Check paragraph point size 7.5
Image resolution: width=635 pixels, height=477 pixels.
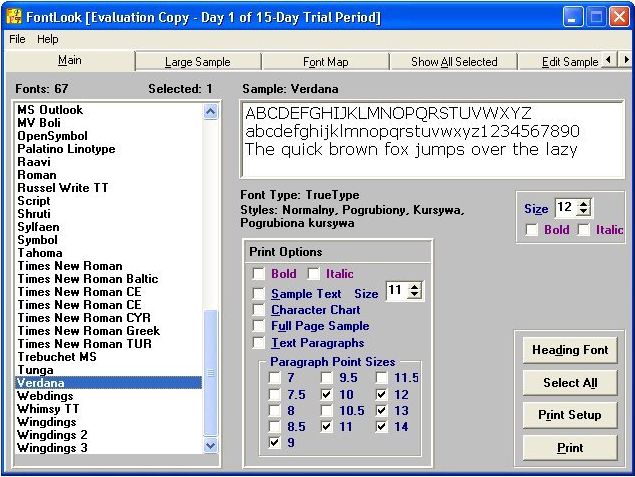click(274, 394)
